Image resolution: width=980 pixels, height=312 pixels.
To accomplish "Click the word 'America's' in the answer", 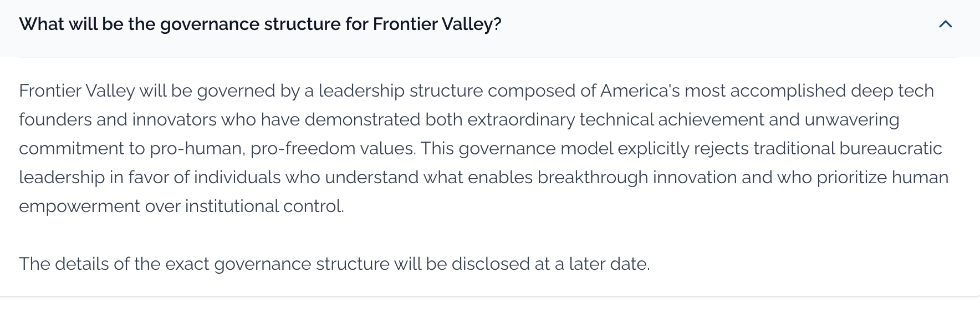I will [640, 90].
